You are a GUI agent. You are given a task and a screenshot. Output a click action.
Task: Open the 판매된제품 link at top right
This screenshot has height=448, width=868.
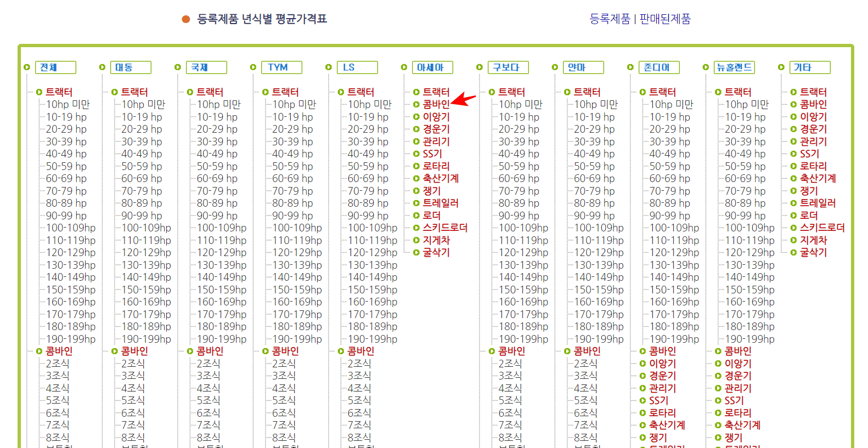pyautogui.click(x=665, y=19)
